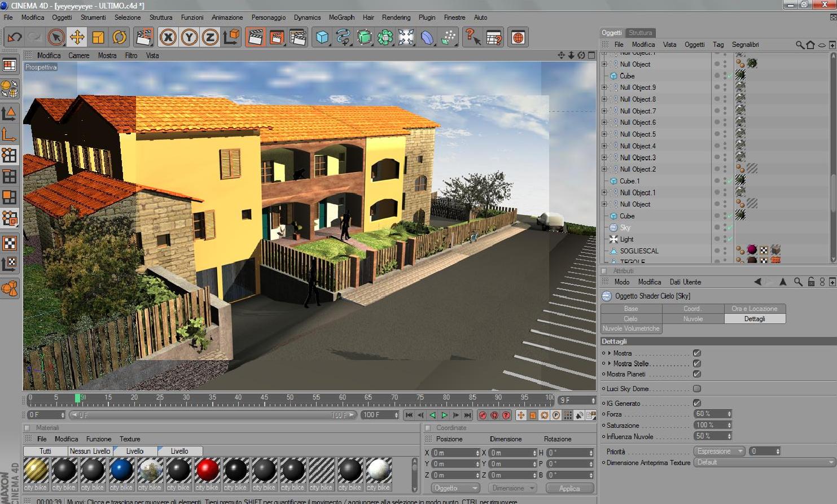The height and width of the screenshot is (504, 837).
Task: Toggle the Mostra checkbox in Dettagli
Action: pos(697,353)
